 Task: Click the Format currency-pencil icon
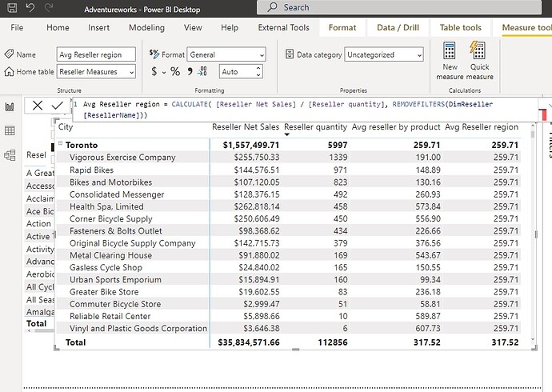154,54
